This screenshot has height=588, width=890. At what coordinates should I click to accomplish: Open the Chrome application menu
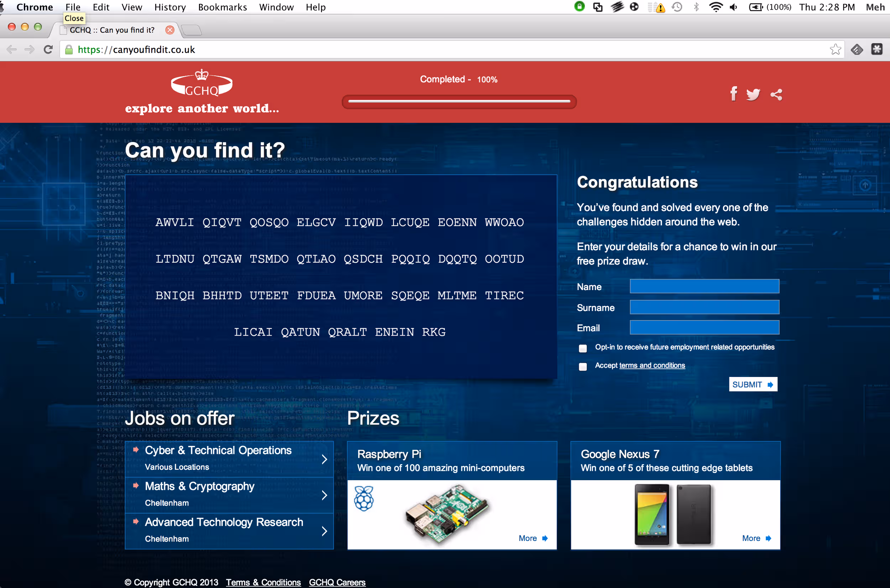[35, 7]
